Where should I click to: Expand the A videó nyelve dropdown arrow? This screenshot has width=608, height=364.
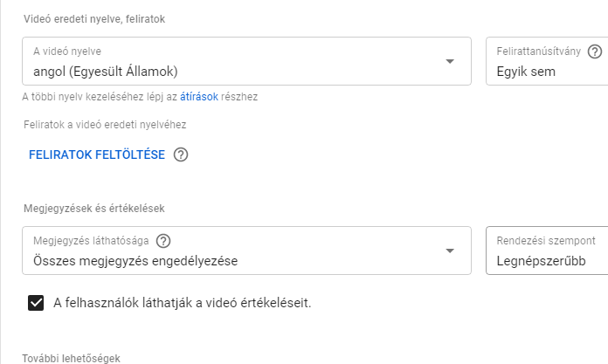click(450, 61)
